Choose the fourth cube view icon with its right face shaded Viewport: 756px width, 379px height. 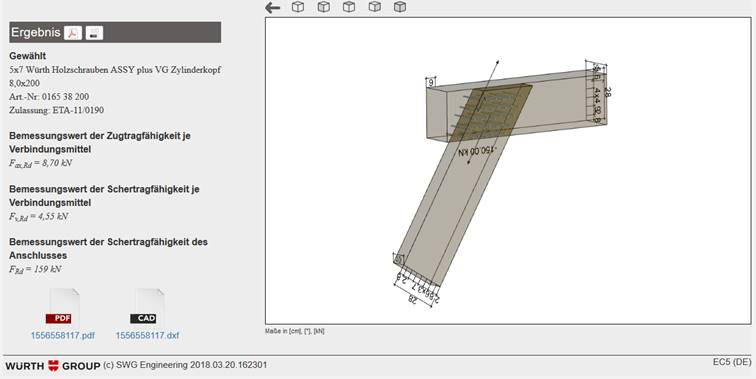(374, 7)
